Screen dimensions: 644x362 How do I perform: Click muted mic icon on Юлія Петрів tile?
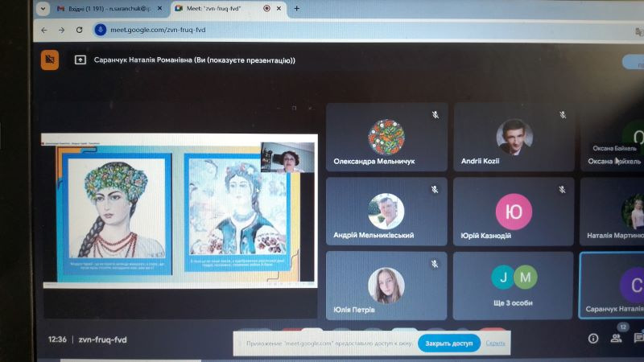tap(435, 264)
